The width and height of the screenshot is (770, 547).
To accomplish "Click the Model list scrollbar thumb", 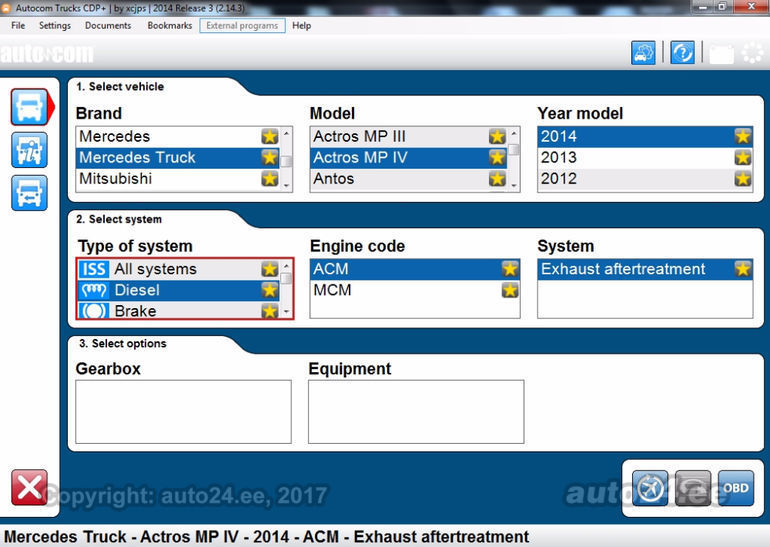I will [514, 149].
